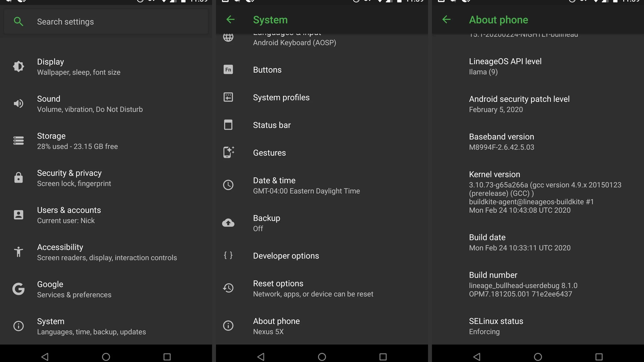The width and height of the screenshot is (644, 362).
Task: Tap the Backup cloud upload icon
Action: pyautogui.click(x=228, y=223)
